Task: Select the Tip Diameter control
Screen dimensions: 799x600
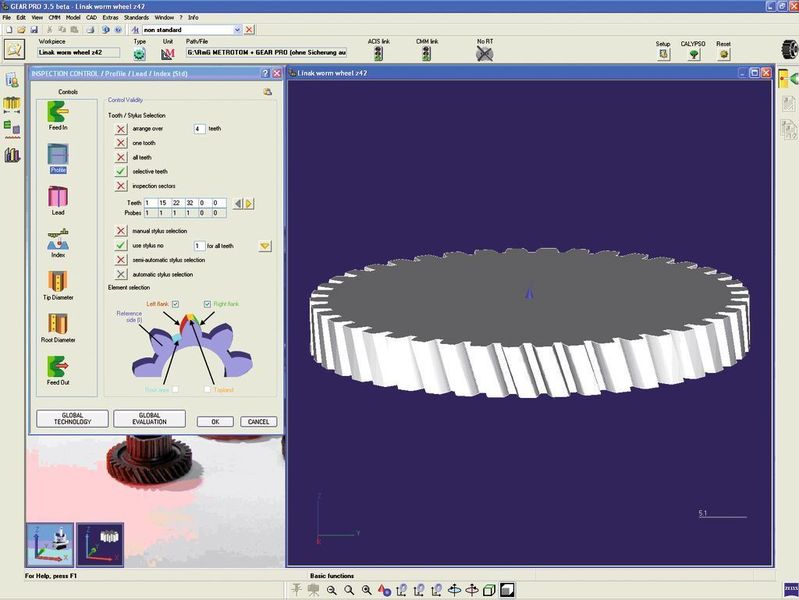Action: tap(58, 285)
